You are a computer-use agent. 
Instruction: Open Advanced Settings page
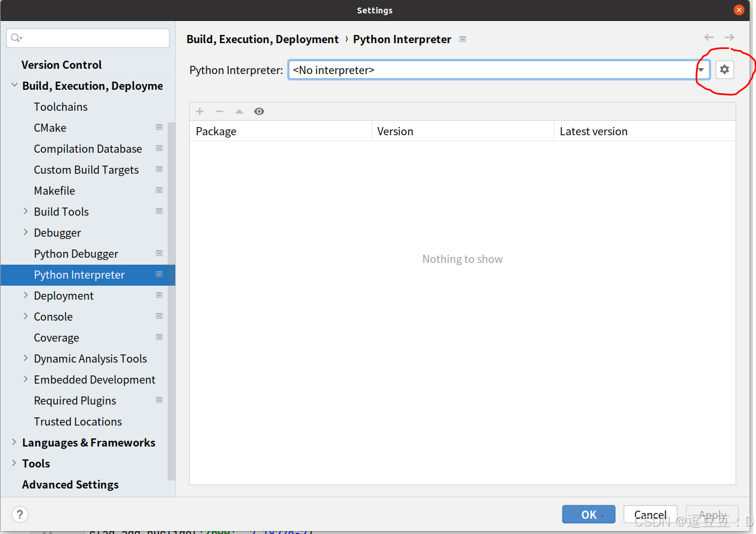(70, 484)
